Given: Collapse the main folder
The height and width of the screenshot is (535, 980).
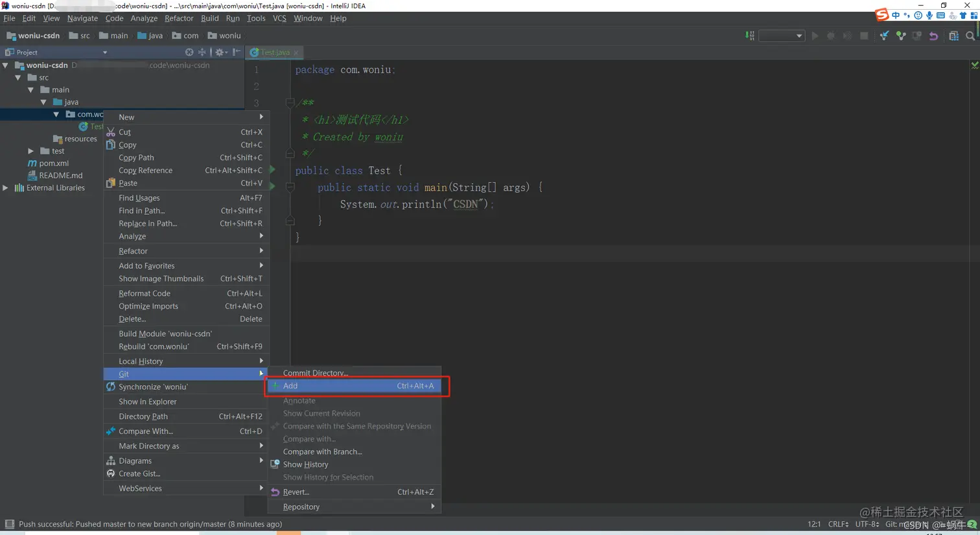Looking at the screenshot, I should click(30, 89).
